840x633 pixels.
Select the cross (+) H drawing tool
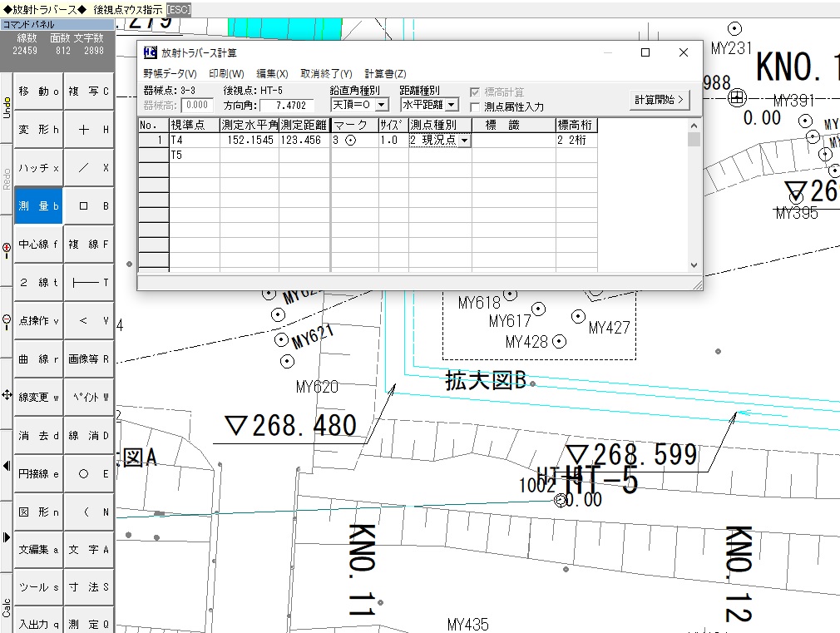click(x=88, y=130)
